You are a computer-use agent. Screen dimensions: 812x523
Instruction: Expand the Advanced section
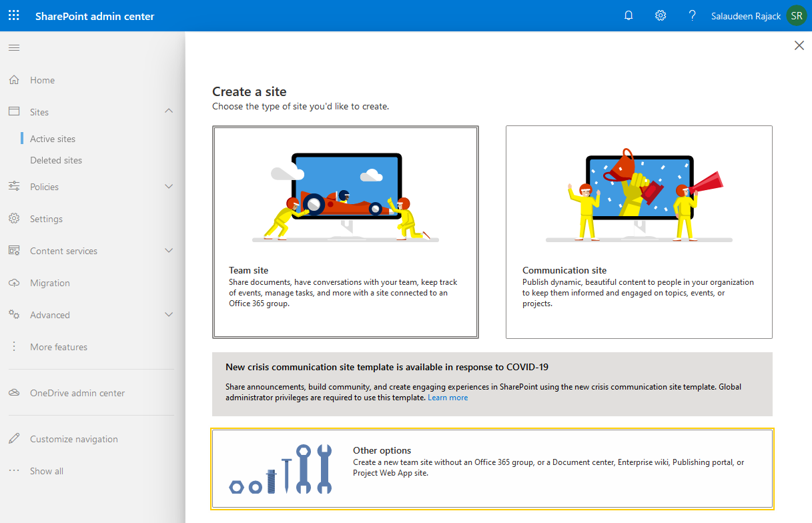click(169, 314)
